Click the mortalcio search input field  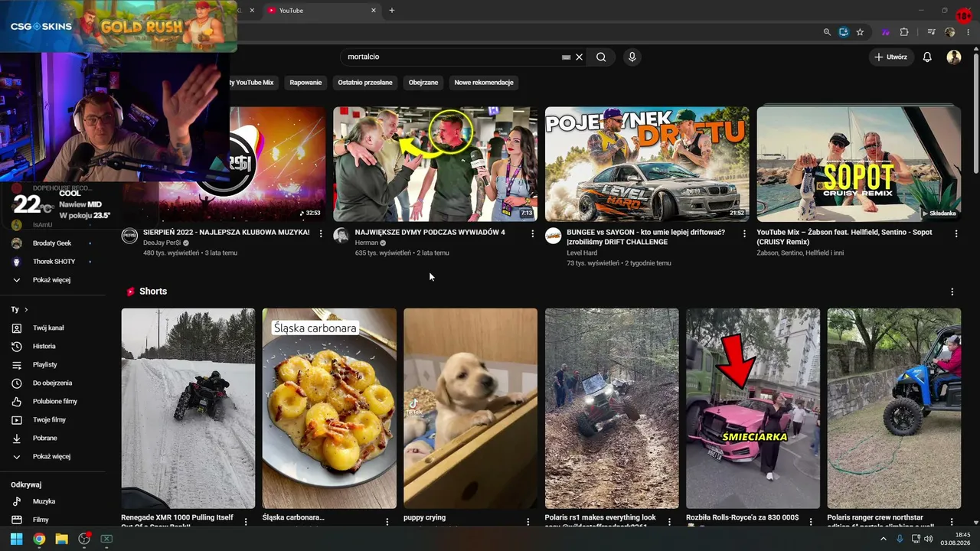[455, 57]
